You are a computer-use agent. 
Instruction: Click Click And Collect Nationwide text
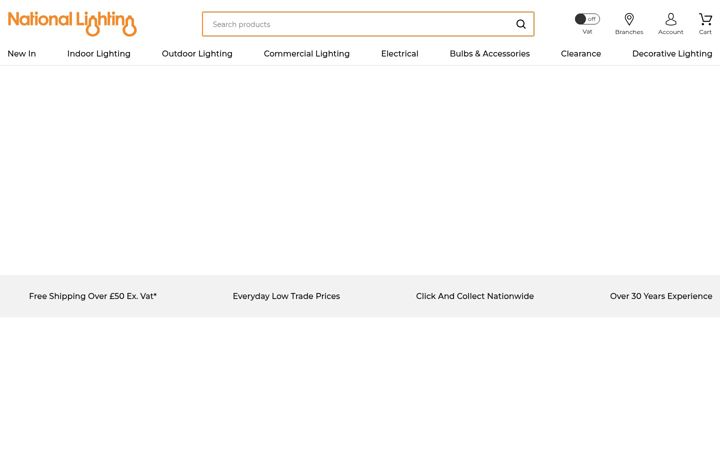click(x=475, y=296)
